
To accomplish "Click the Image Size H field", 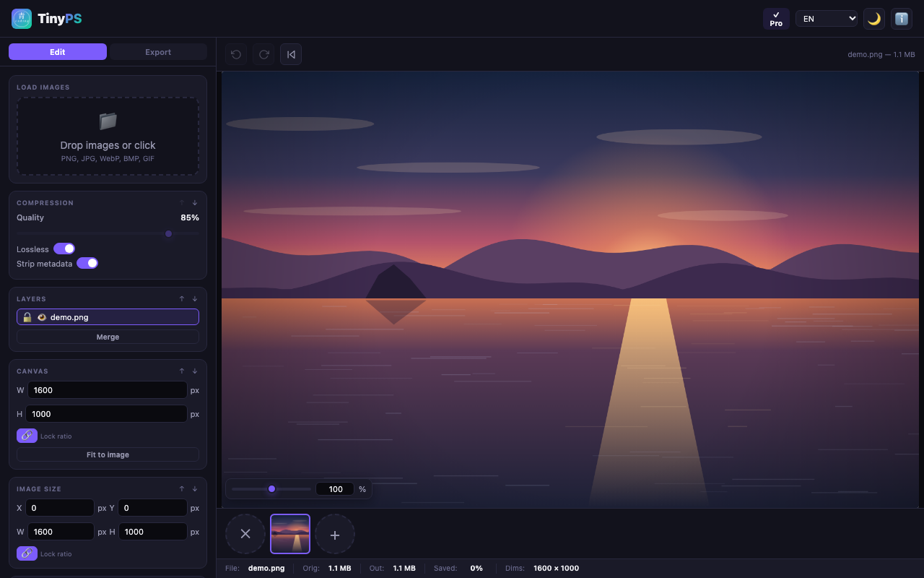I will [153, 532].
